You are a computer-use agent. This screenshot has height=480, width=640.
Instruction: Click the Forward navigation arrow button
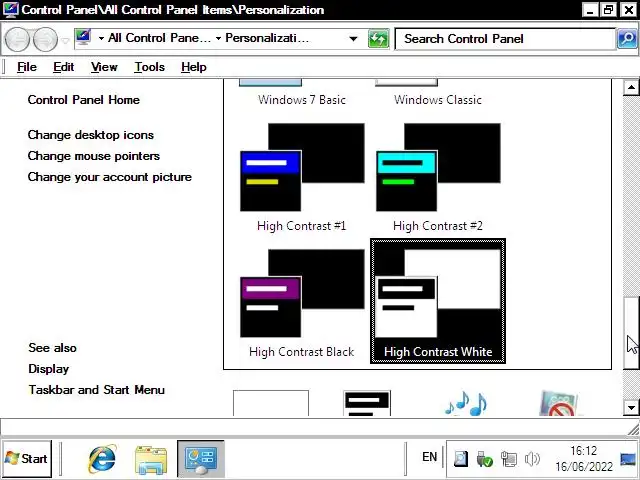(45, 40)
